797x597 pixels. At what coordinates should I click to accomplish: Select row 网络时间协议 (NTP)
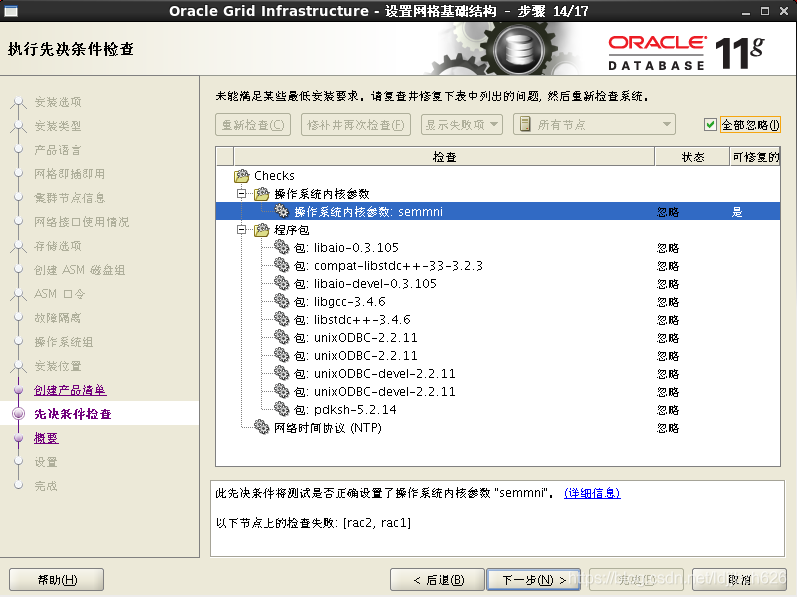click(x=498, y=427)
